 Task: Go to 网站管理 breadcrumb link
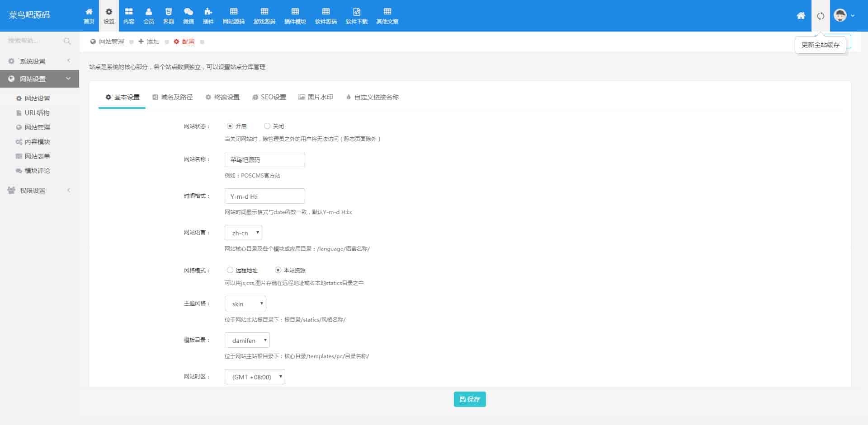(x=107, y=42)
